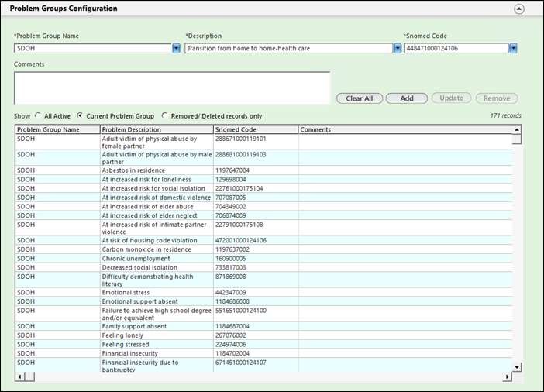This screenshot has height=392, width=544.
Task: Click Snomed code 671451000124107
Action: tap(241, 363)
